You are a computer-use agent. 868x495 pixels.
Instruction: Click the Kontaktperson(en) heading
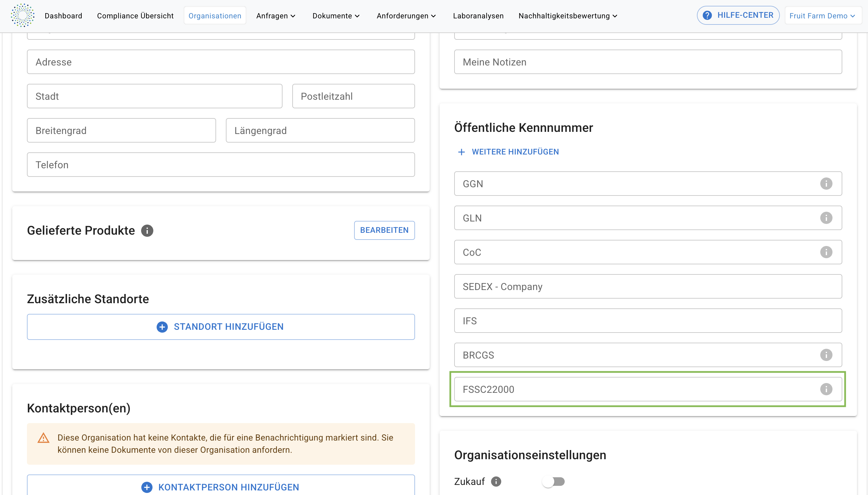point(79,408)
